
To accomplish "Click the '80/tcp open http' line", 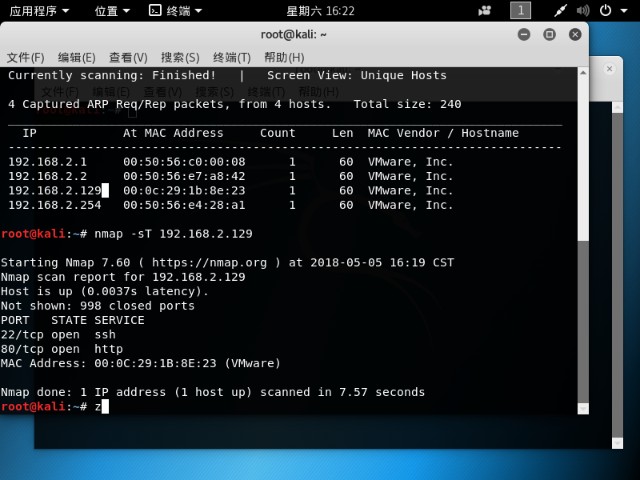I will click(62, 349).
